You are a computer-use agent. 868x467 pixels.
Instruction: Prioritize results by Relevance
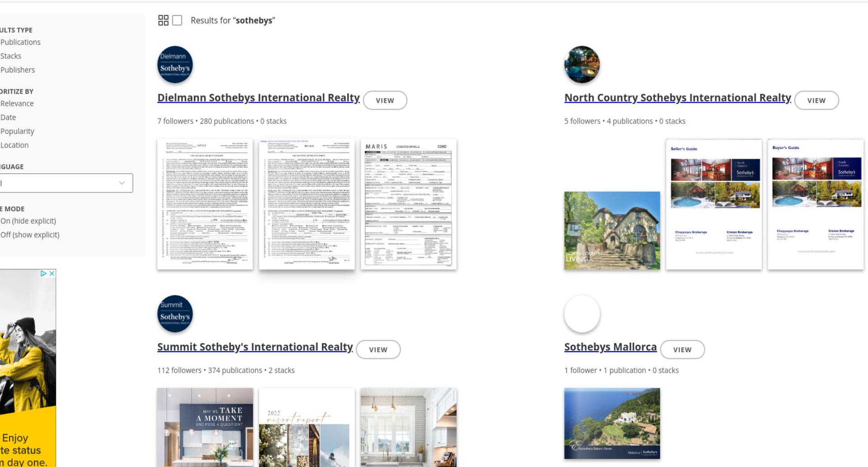(x=17, y=103)
